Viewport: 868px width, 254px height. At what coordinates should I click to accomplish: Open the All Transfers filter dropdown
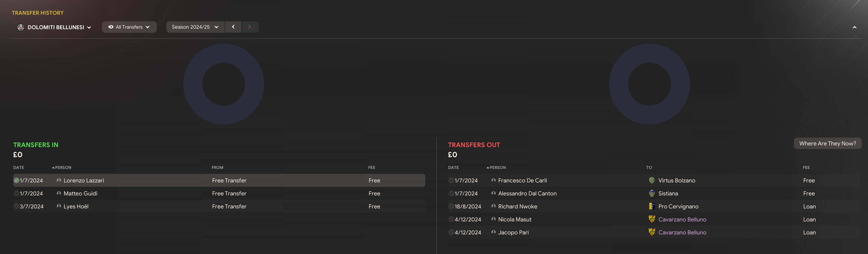(x=129, y=27)
